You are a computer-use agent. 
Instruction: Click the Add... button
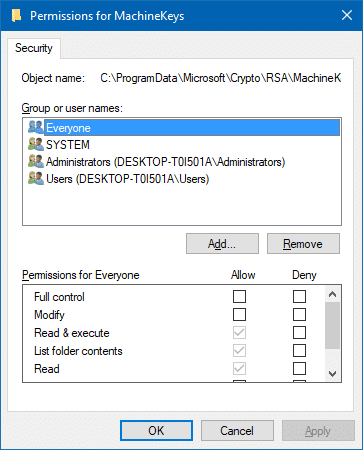pos(222,244)
